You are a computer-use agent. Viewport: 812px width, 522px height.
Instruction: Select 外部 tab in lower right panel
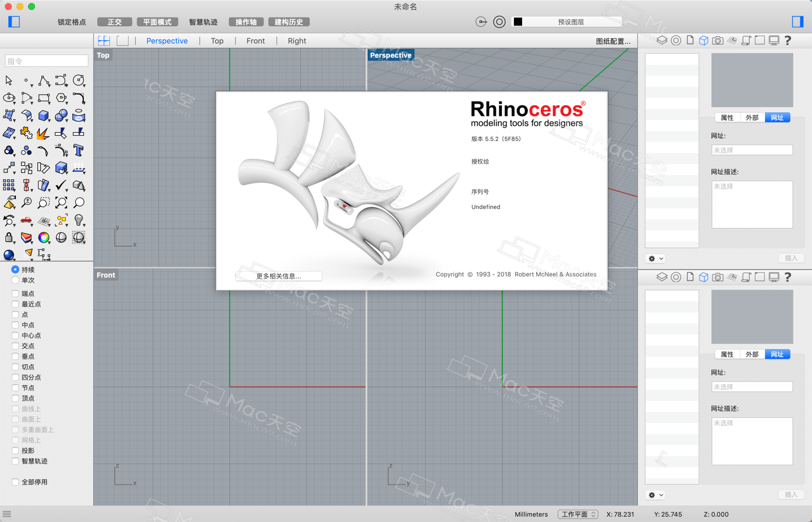point(752,354)
